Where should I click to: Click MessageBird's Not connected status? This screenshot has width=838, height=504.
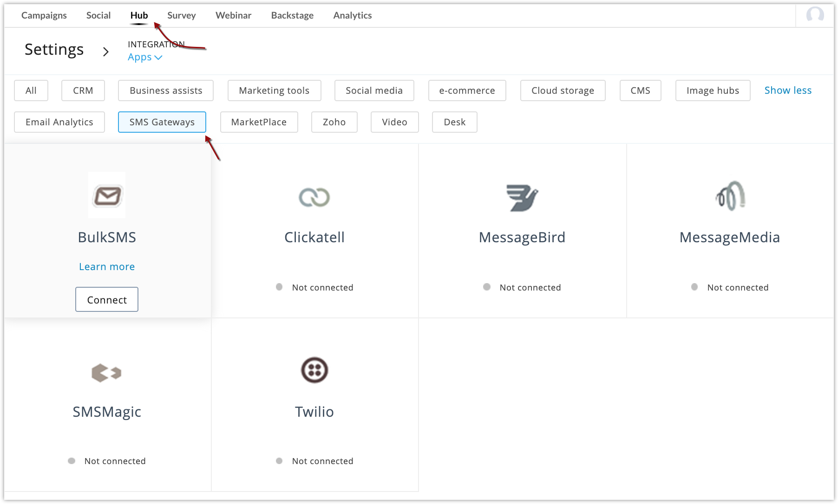(522, 287)
